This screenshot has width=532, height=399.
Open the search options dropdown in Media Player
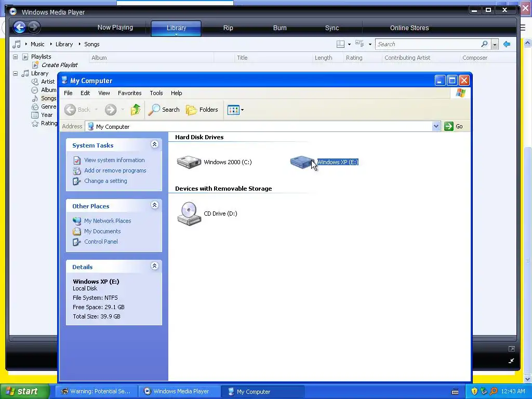pos(495,45)
